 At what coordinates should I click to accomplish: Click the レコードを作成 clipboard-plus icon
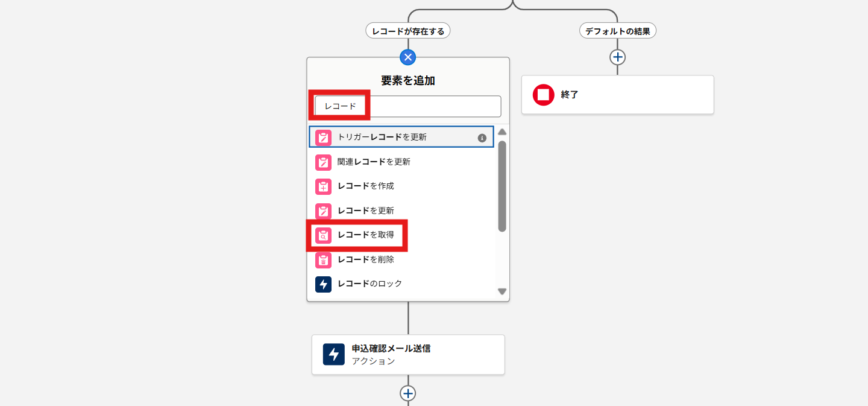(324, 186)
